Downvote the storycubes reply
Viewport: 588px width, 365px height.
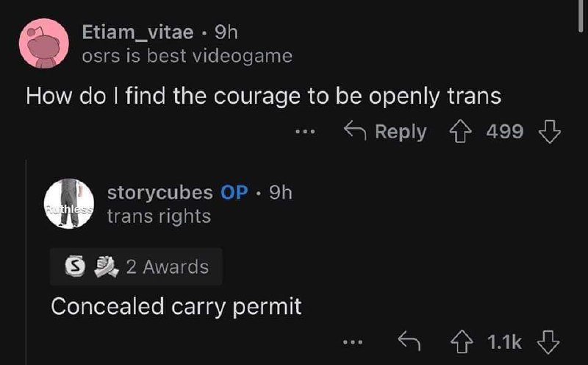[548, 341]
